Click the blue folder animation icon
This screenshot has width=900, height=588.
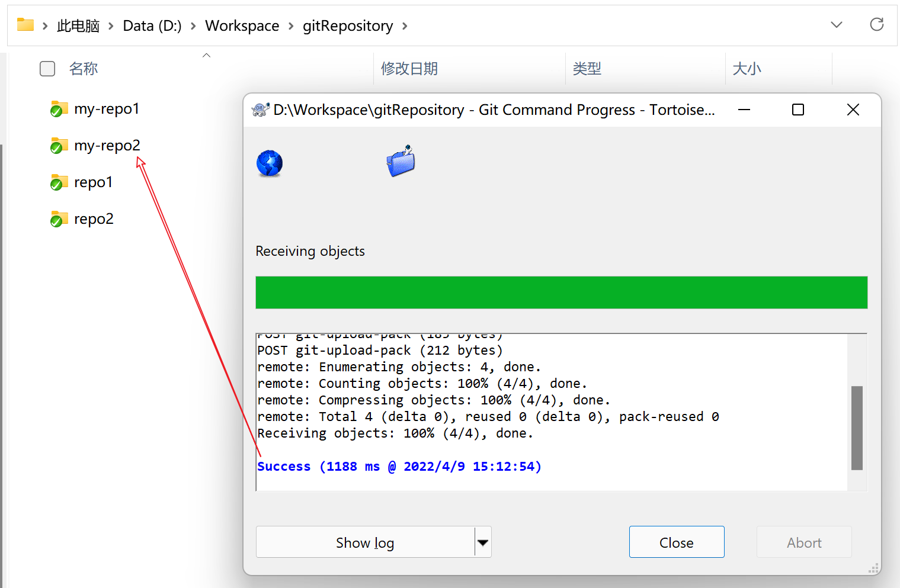pos(401,162)
